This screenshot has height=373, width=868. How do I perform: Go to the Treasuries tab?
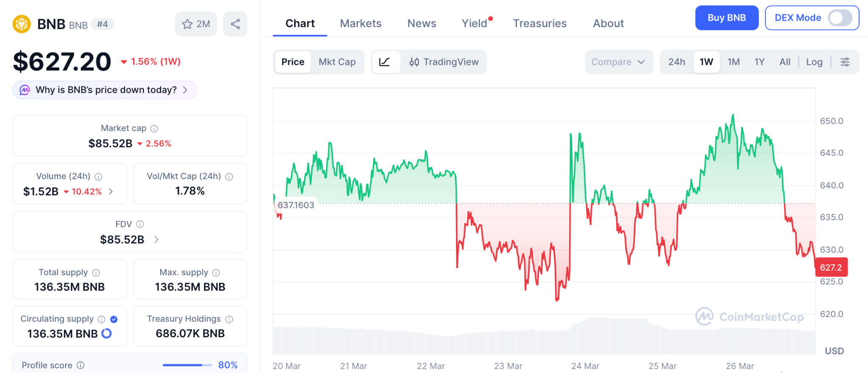tap(540, 23)
